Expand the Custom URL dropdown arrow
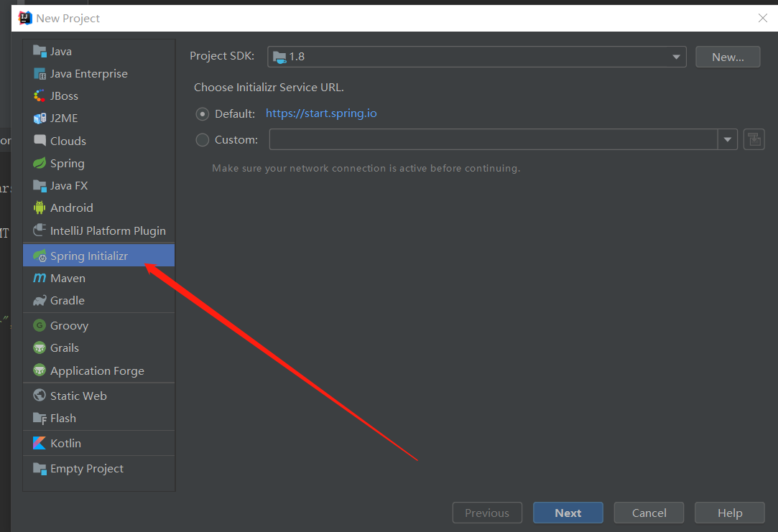Image resolution: width=778 pixels, height=532 pixels. coord(728,139)
